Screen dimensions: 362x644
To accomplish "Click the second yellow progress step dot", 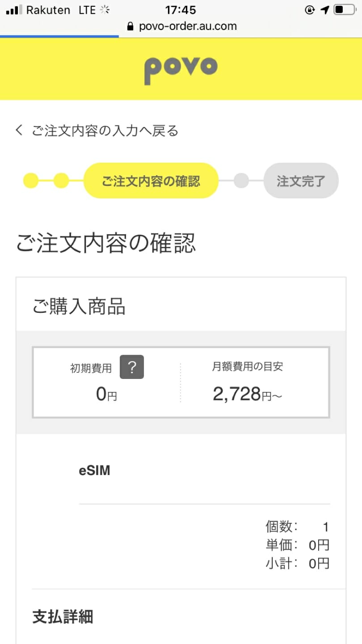I will coord(61,181).
